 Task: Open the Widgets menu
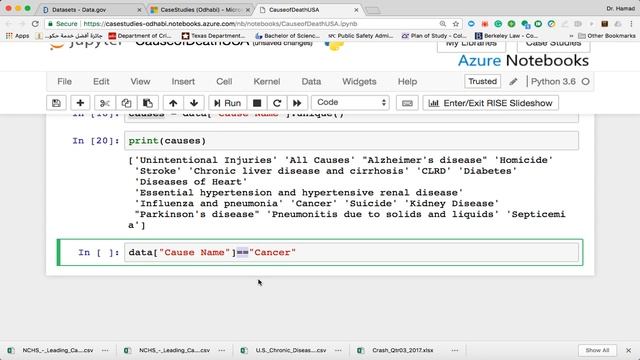click(359, 82)
